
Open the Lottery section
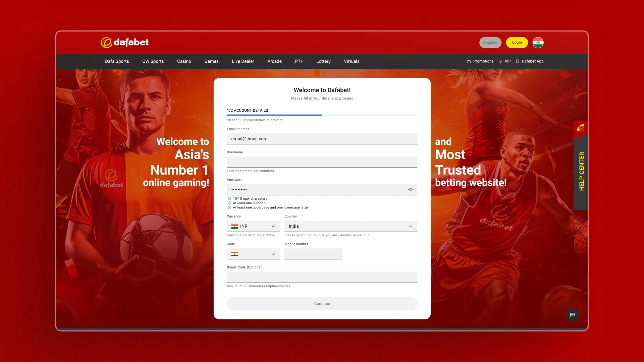click(x=323, y=61)
